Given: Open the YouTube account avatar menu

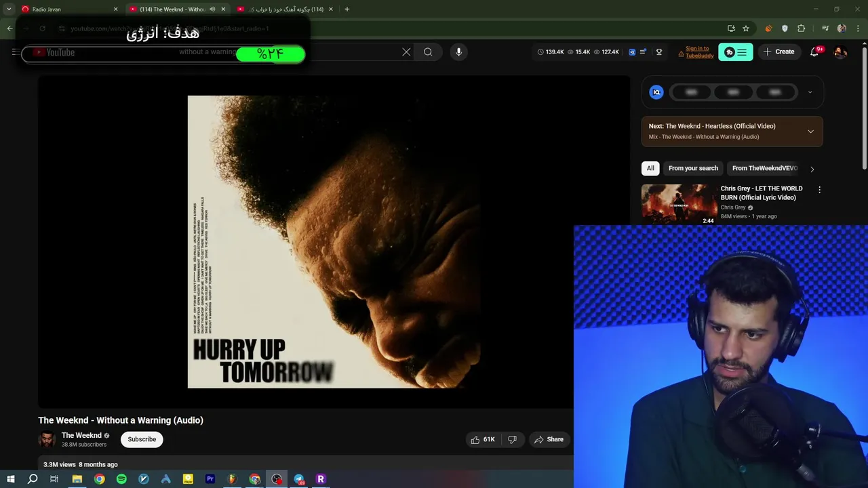Looking at the screenshot, I should [x=840, y=52].
